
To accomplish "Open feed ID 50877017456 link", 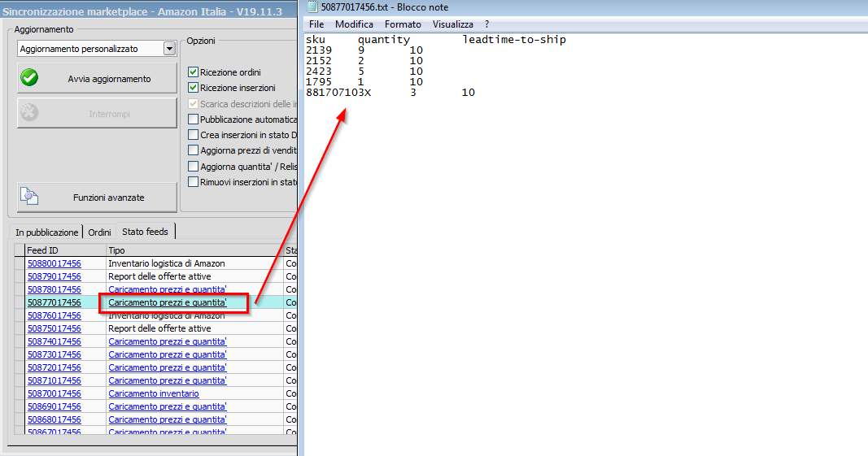I will (55, 302).
